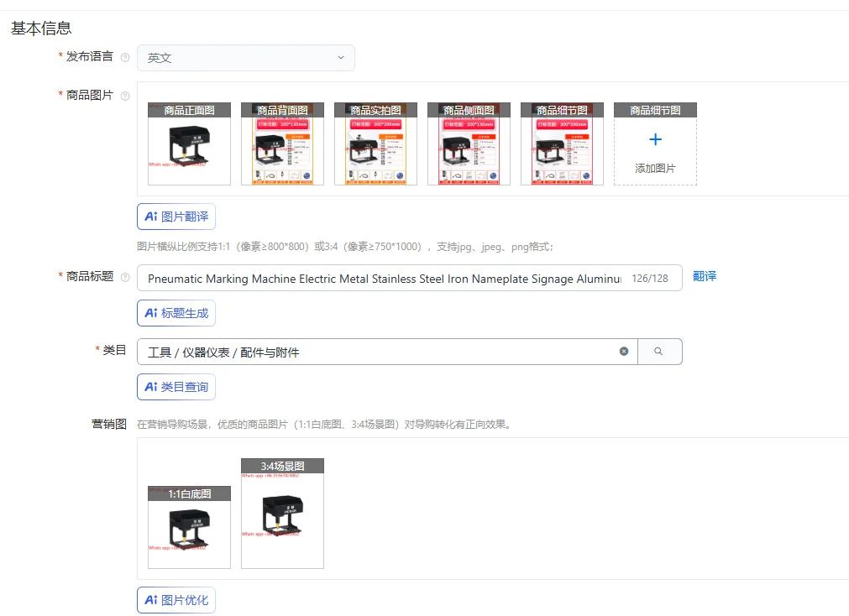849x616 pixels.
Task: Select the 1:1白底图 marketing thumbnail
Action: pyautogui.click(x=189, y=527)
